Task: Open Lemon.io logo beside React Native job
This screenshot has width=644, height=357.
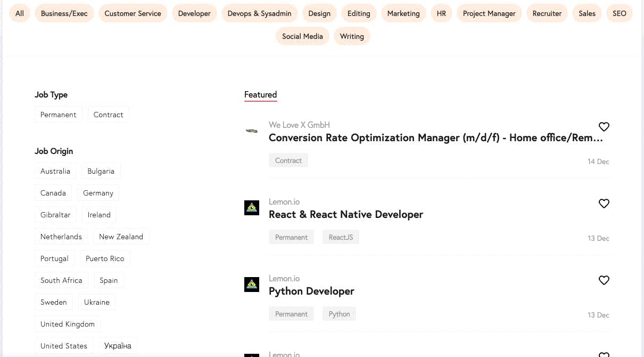Action: (252, 208)
